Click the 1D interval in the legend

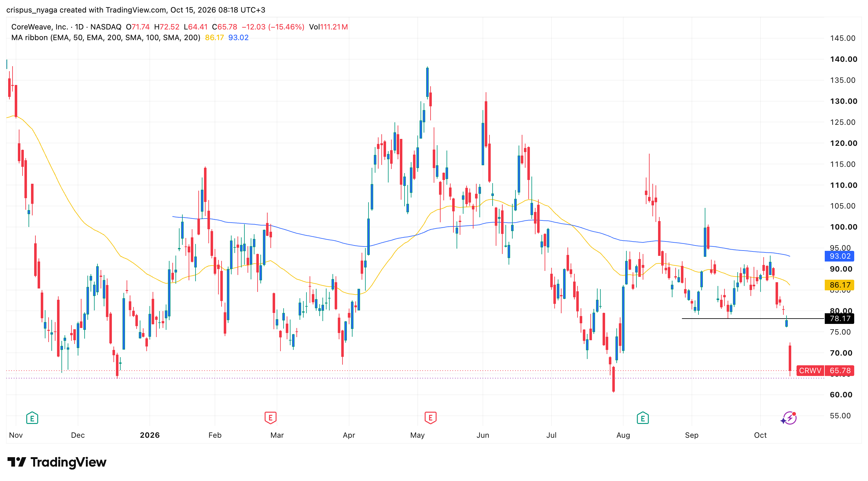pyautogui.click(x=79, y=27)
